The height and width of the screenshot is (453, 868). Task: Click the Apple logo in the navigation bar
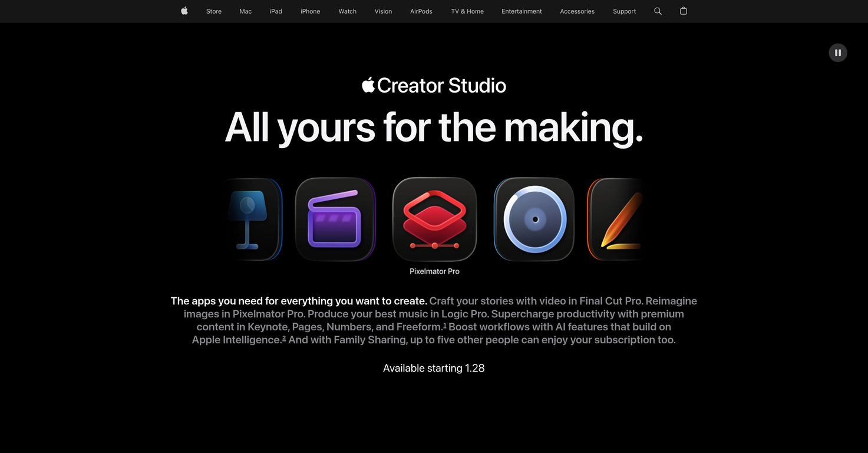pos(184,11)
